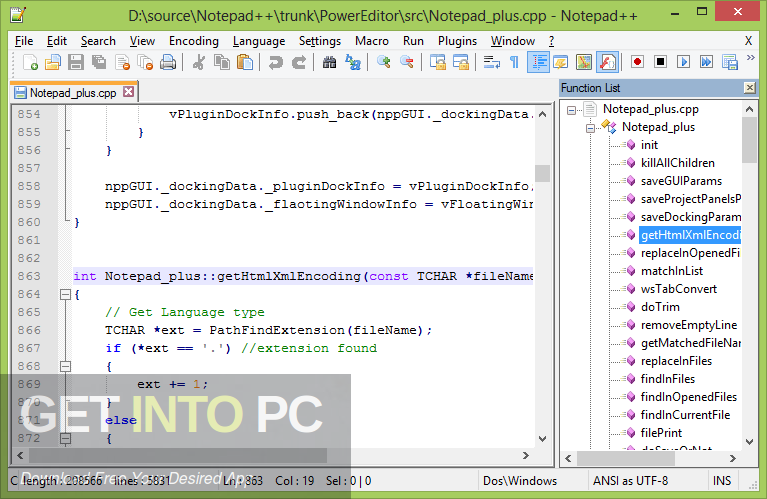The image size is (767, 499).
Task: Toggle synchronized horizontal scrolling
Action: tap(460, 63)
